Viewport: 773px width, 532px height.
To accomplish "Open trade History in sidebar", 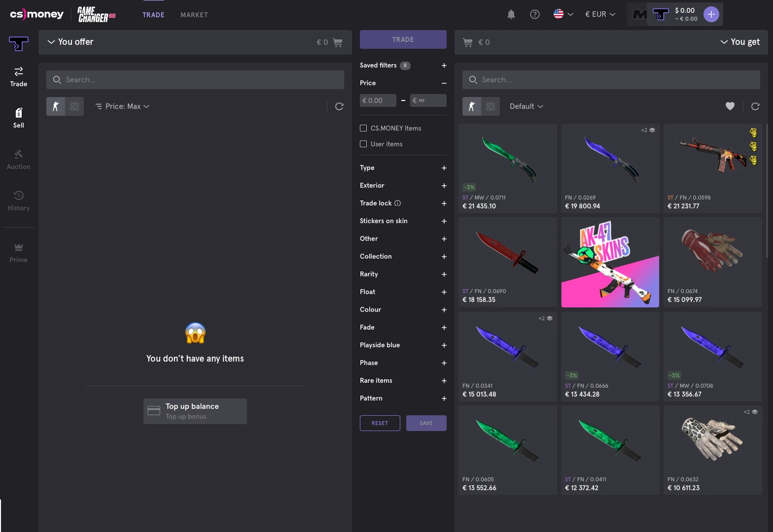I will pyautogui.click(x=19, y=201).
